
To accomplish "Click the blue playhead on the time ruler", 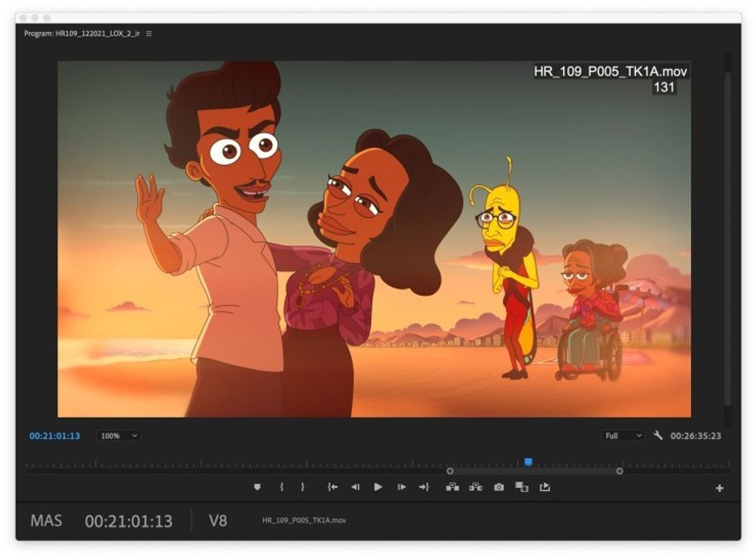I will tap(528, 462).
